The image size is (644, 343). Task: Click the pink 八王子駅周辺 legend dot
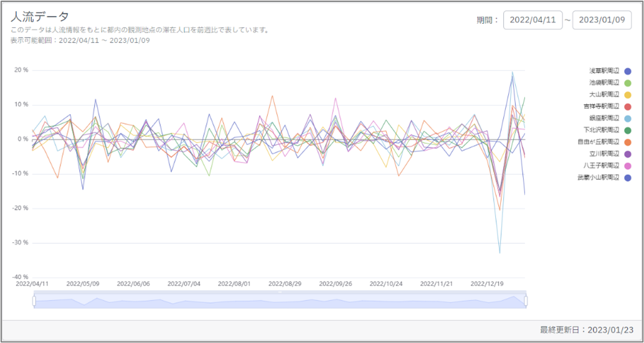628,166
